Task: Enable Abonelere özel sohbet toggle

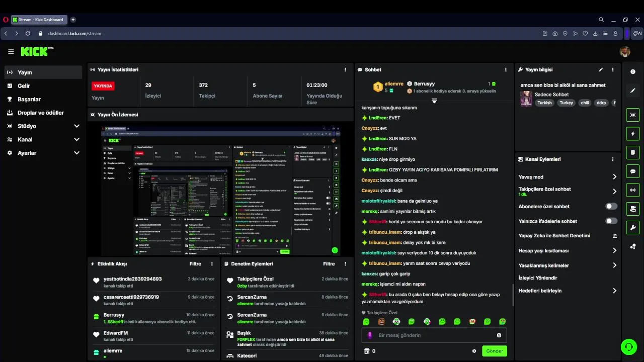Action: pos(611,206)
